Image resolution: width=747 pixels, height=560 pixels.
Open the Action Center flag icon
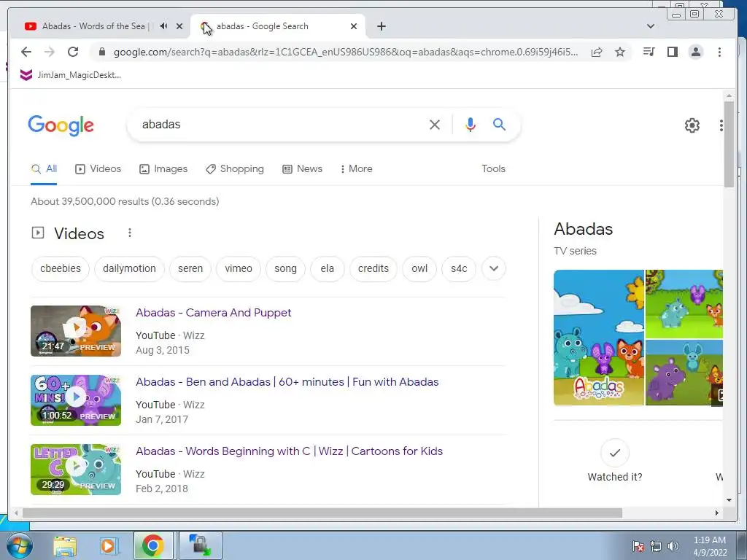point(638,546)
